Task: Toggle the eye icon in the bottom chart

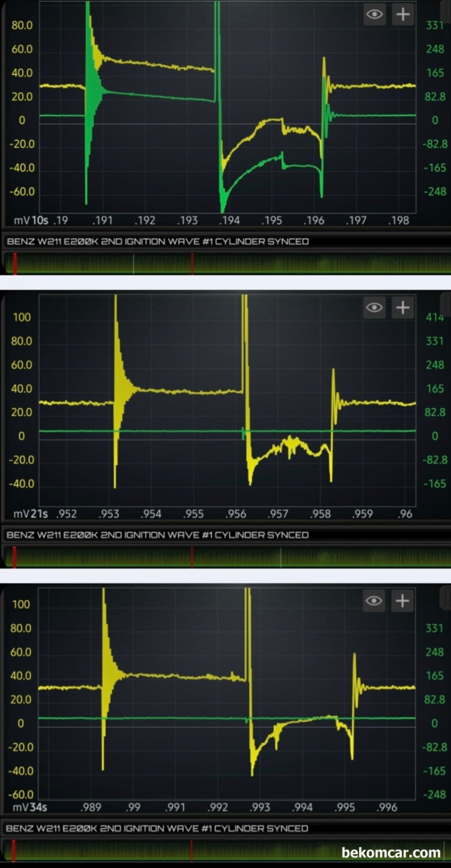Action: (374, 601)
